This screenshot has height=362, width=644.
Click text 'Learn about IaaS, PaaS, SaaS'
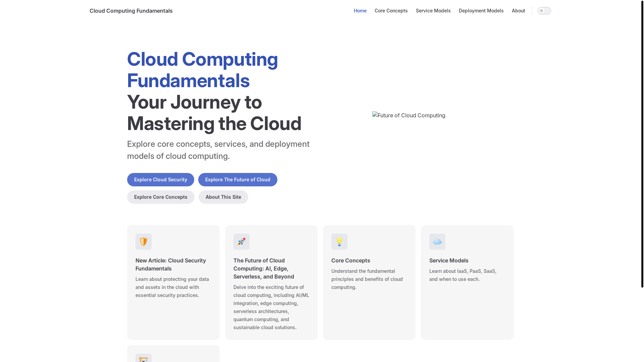click(x=463, y=275)
